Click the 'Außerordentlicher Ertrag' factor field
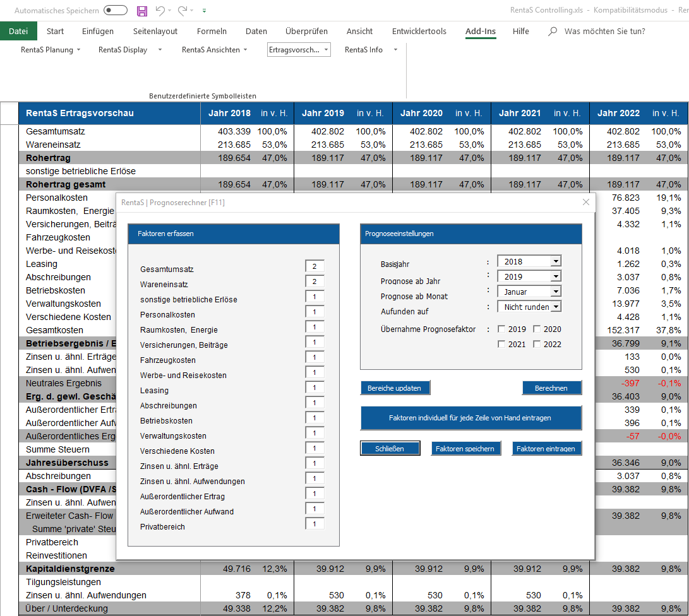Screen dimensions: 689x616 tap(315, 494)
